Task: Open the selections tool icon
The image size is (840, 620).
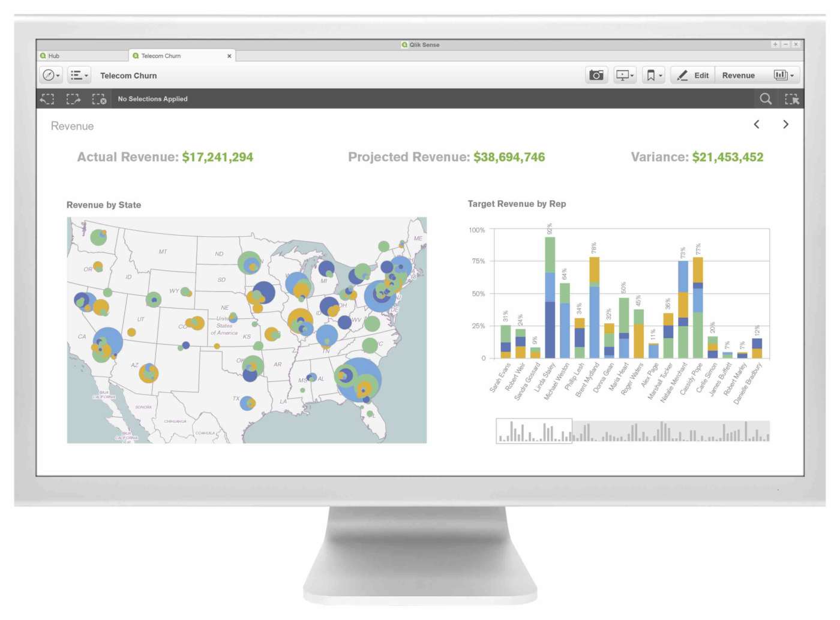Action: click(791, 99)
